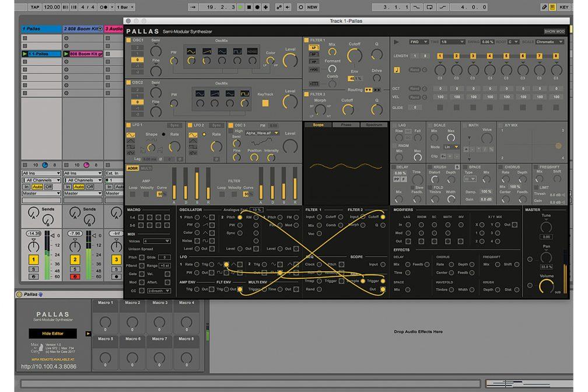Screen dimensions: 588x392
Task: Select parallel filter routing arrows
Action: pos(368,90)
